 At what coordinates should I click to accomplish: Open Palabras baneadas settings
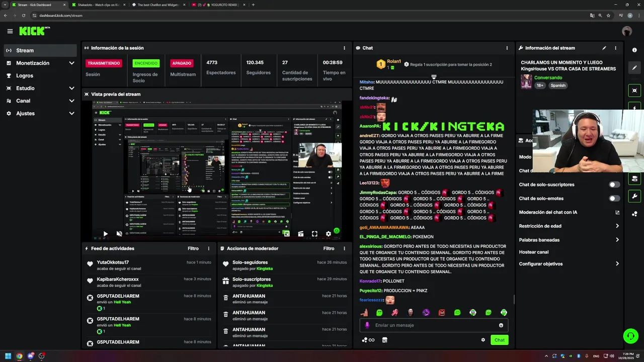tap(569, 240)
